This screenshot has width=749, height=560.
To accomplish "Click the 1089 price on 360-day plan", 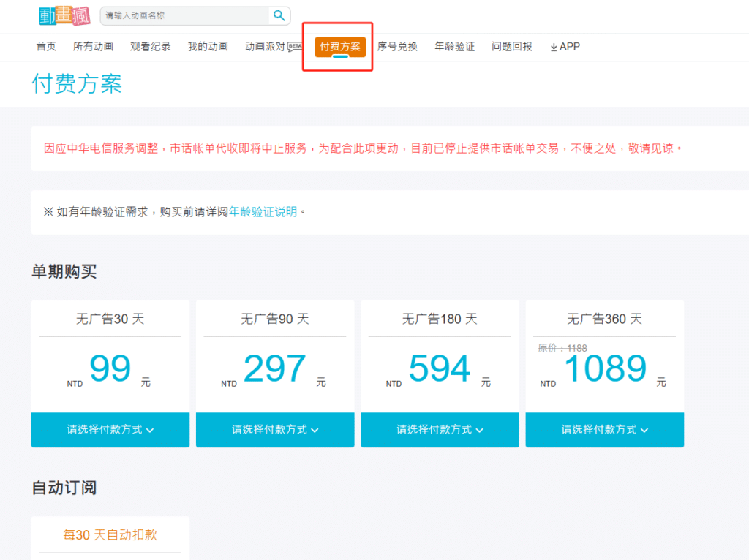I will (605, 369).
